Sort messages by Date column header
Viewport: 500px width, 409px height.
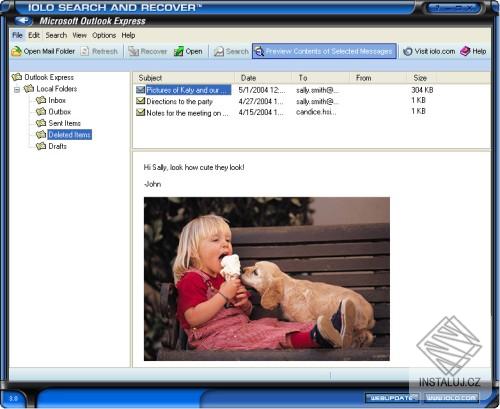click(263, 78)
